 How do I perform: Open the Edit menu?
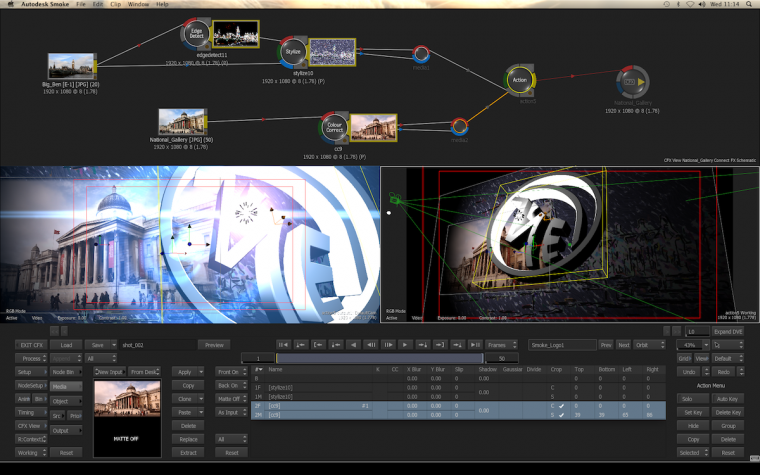click(98, 4)
